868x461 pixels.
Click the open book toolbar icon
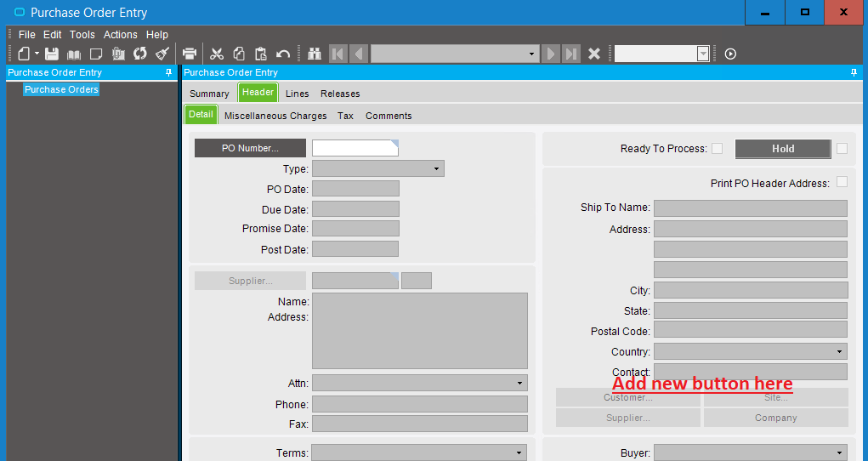click(x=74, y=54)
